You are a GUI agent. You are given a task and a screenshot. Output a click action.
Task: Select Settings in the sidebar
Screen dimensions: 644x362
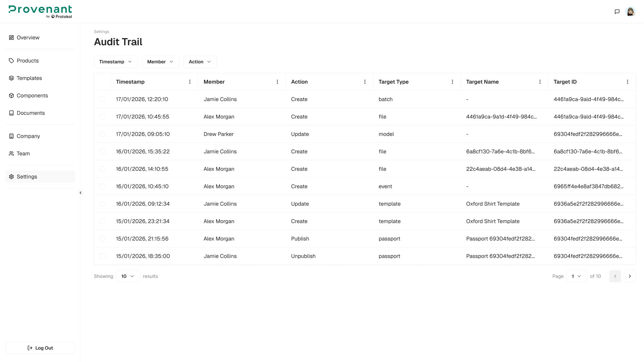(x=40, y=177)
